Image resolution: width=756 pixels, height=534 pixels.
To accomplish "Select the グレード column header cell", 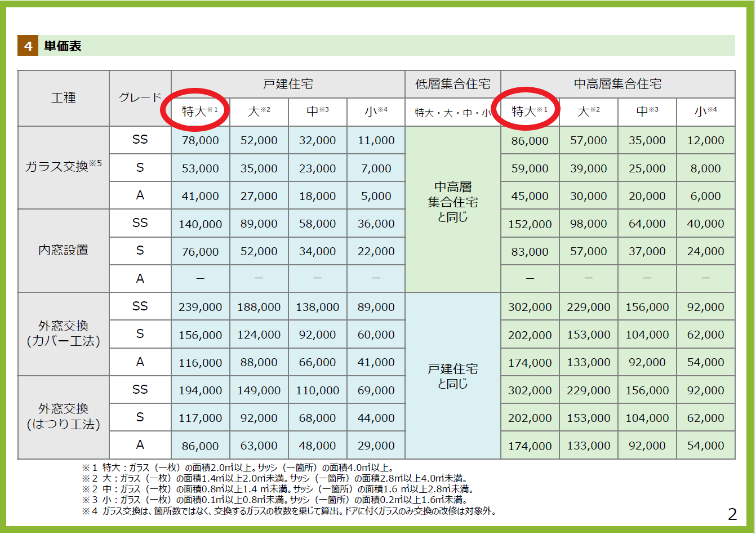I will (x=140, y=97).
